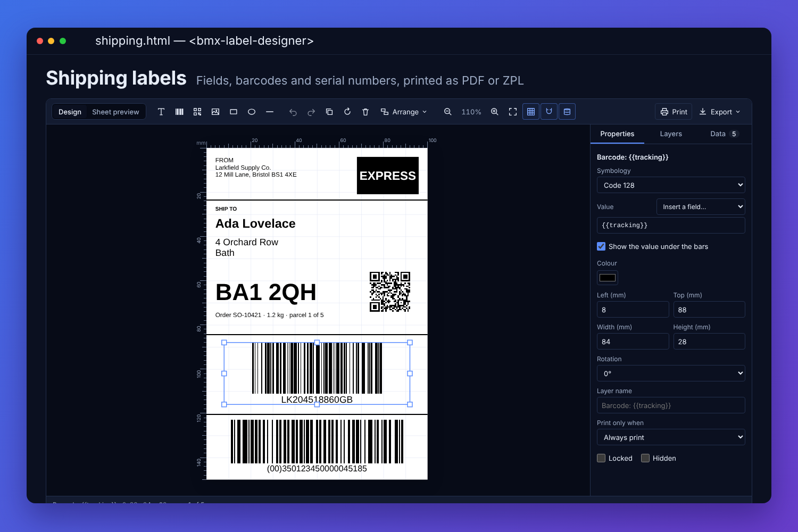Switch to the Design tab
Viewport: 798px width, 532px height.
click(x=70, y=112)
